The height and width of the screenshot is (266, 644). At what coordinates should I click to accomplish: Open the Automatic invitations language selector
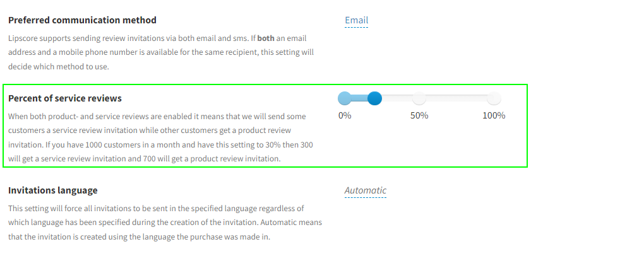click(x=365, y=190)
